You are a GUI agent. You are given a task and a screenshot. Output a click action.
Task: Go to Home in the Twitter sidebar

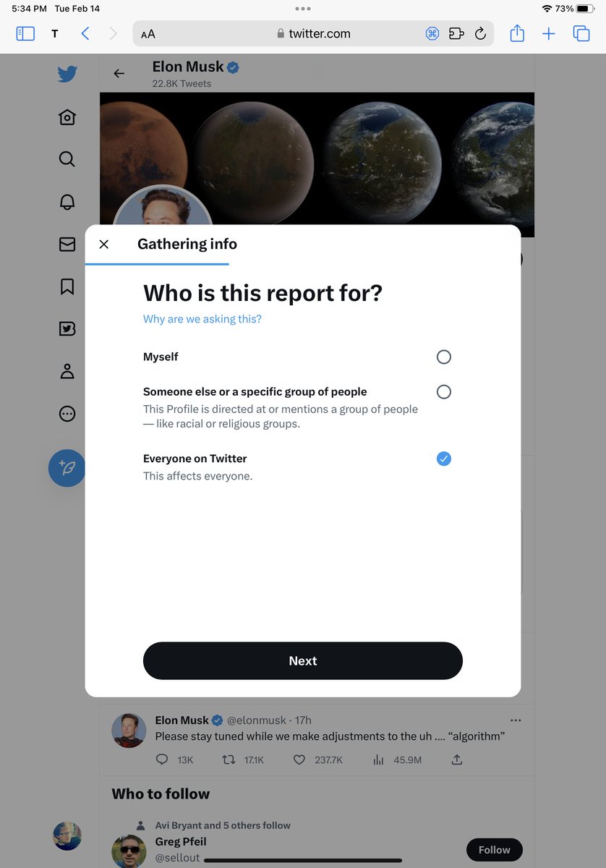click(x=67, y=117)
